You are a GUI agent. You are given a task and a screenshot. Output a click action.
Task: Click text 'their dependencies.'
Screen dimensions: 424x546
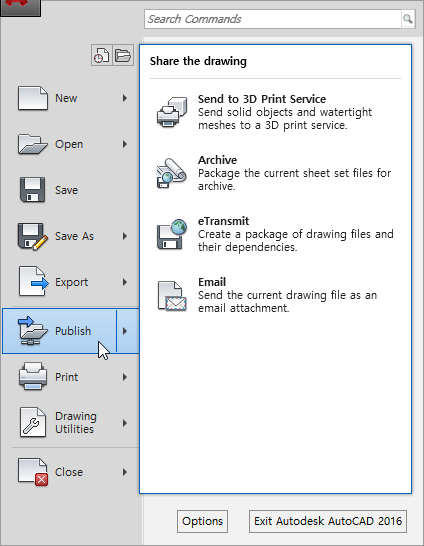point(248,247)
